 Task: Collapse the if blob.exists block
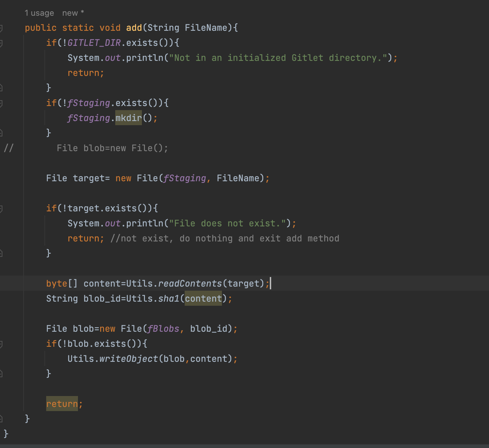(1, 344)
